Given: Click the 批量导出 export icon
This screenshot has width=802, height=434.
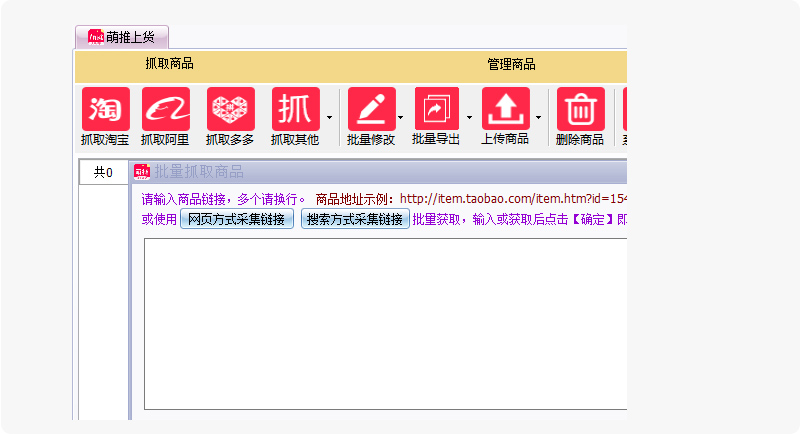Looking at the screenshot, I should click(437, 109).
